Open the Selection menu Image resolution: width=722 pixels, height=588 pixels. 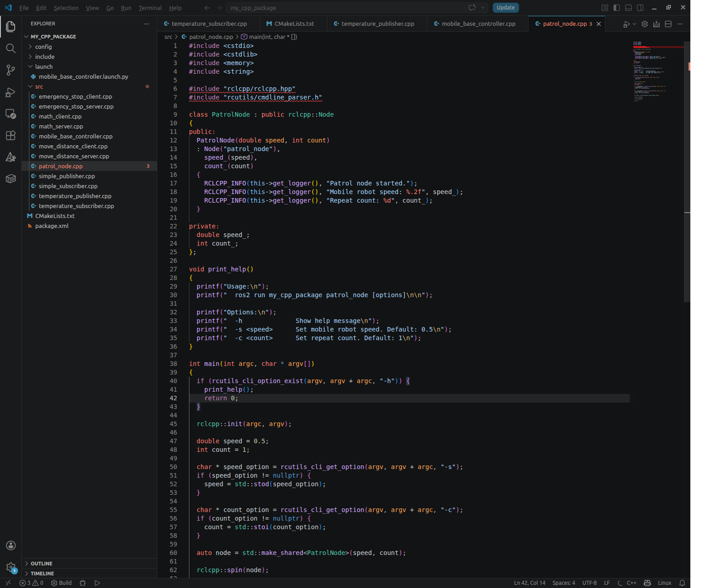66,8
